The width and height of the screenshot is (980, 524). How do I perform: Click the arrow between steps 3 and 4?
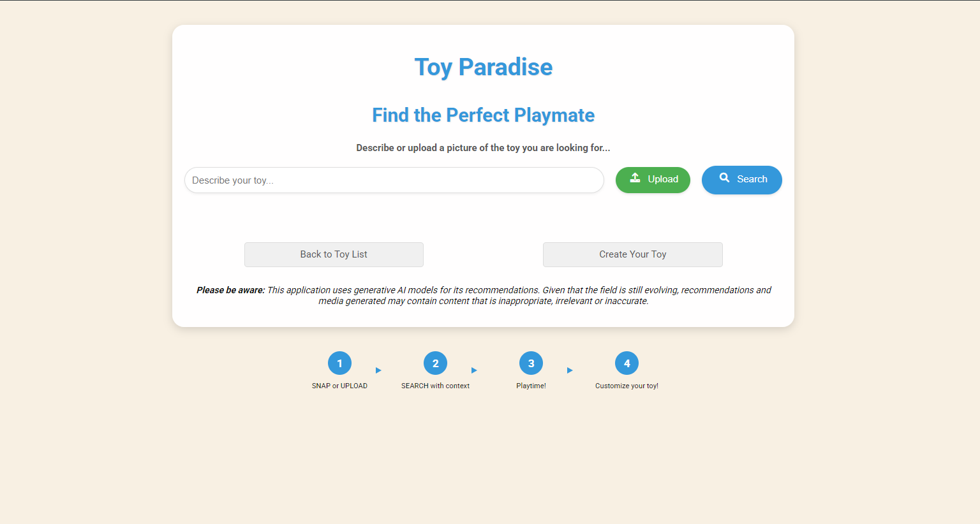[570, 370]
